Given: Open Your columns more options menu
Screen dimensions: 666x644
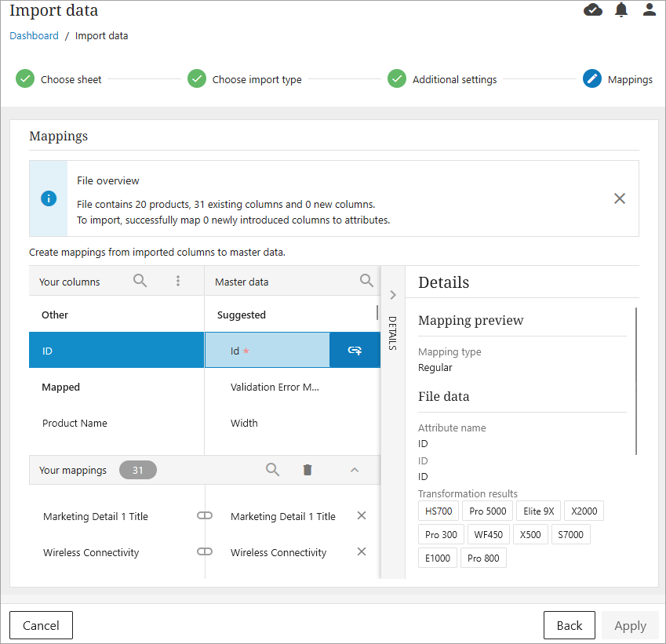Looking at the screenshot, I should [178, 281].
